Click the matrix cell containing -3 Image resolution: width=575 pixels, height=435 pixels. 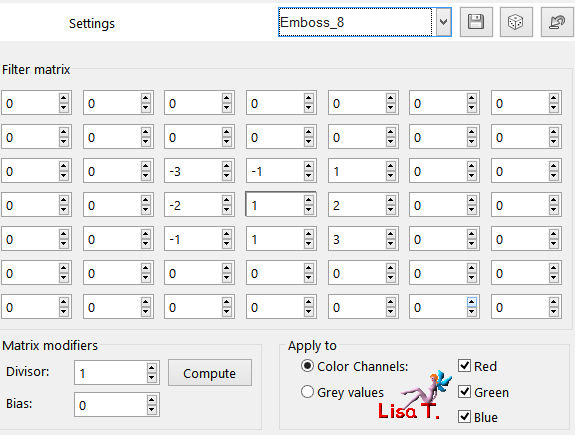point(193,171)
